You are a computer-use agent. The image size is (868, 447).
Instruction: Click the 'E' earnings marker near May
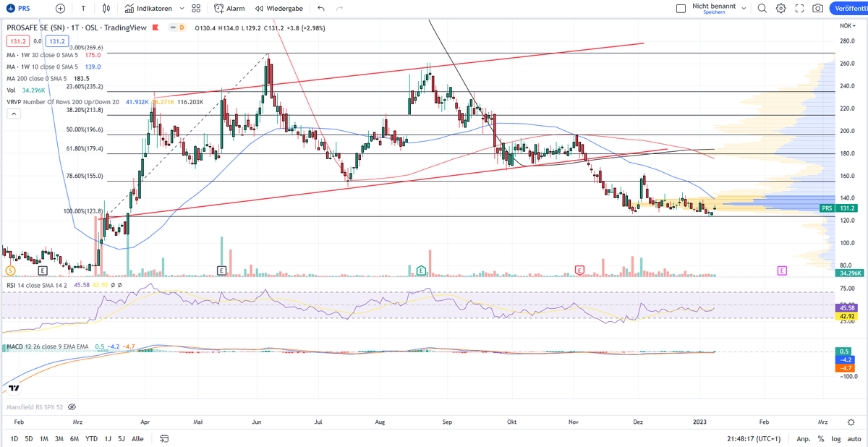click(221, 270)
